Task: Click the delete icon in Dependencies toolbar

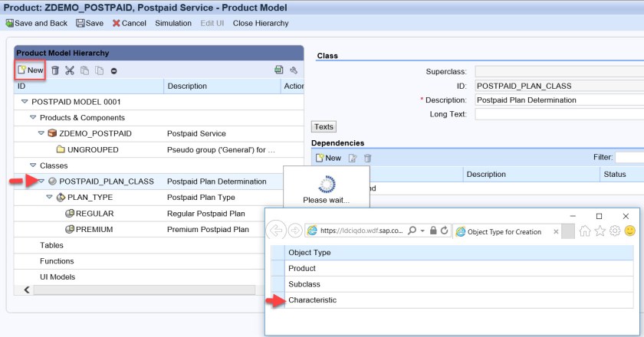Action: pos(368,158)
